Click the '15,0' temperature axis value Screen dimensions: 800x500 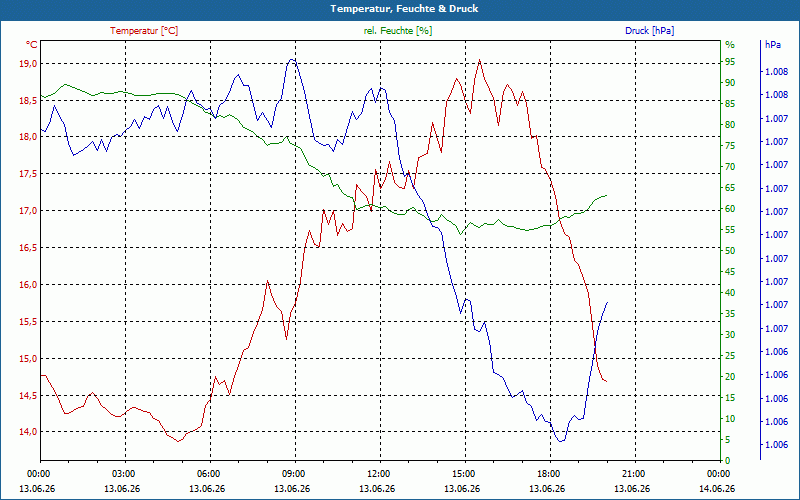28,359
